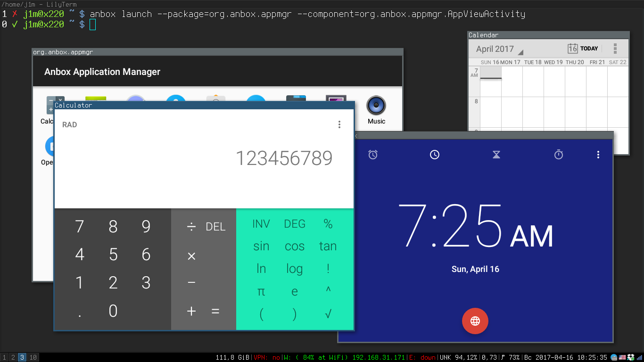This screenshot has height=362, width=644.
Task: Open the Dropbox tray icon
Action: [630, 357]
